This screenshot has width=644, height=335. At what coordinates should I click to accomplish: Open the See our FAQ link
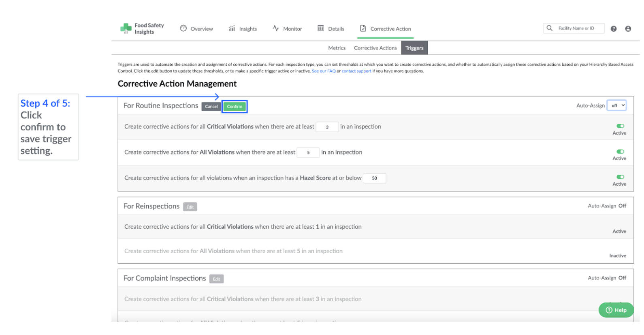[323, 71]
